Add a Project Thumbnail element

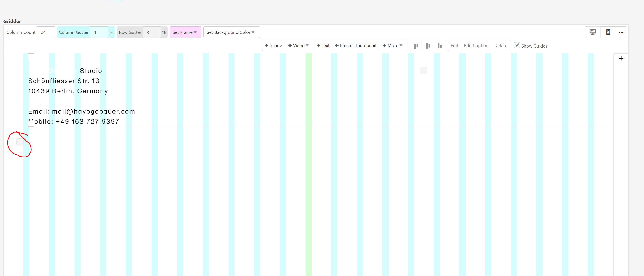tap(355, 45)
